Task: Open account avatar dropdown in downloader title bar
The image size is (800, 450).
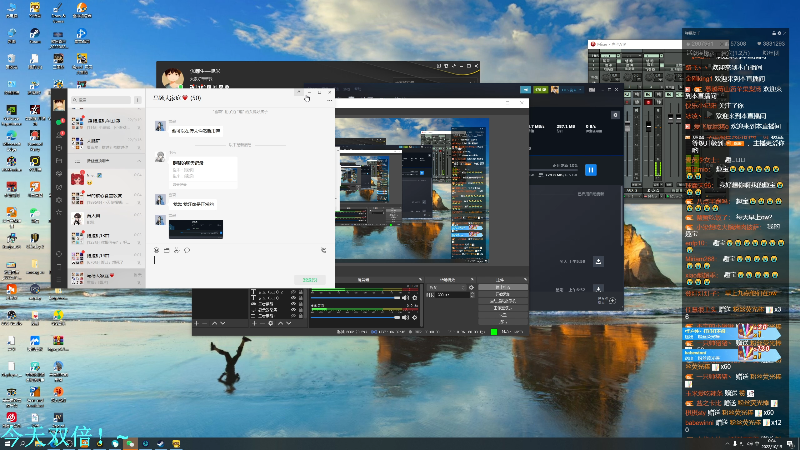Action: pyautogui.click(x=566, y=89)
